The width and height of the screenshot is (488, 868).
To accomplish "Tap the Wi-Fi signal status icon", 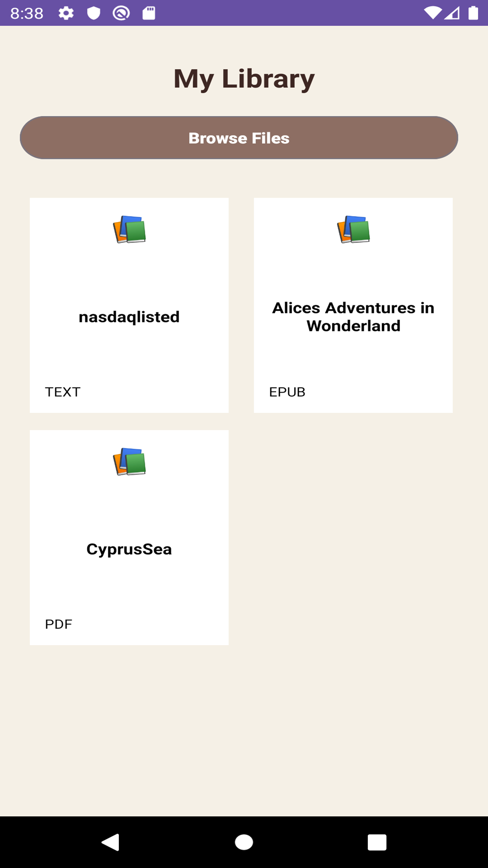I will click(432, 13).
